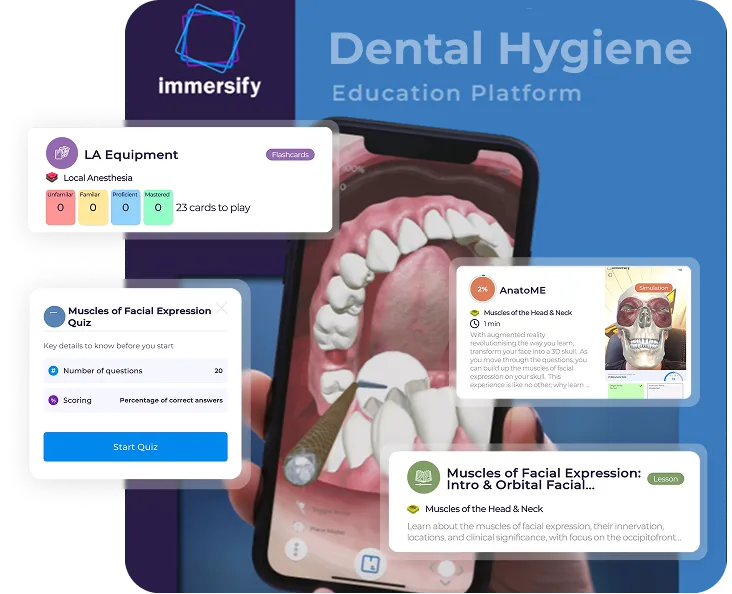Image resolution: width=732 pixels, height=594 pixels.
Task: Click the red Local Anesthesia stack icon
Action: 52,178
